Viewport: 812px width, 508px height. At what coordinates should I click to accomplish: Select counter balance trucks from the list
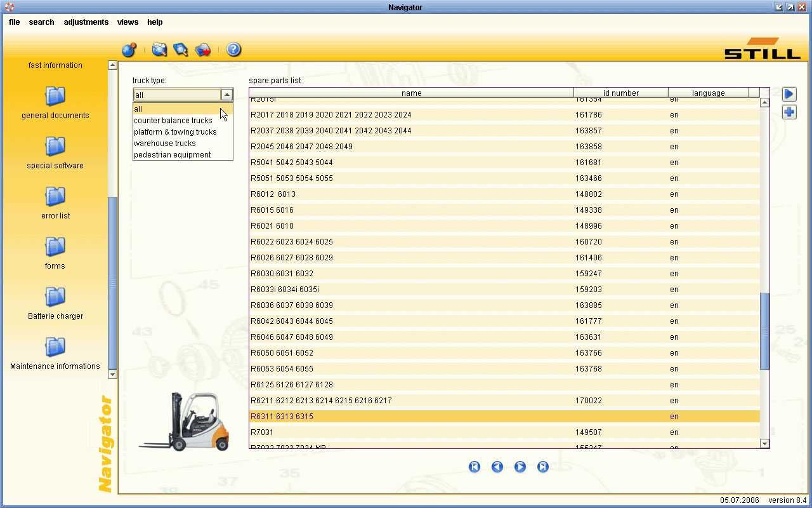click(173, 121)
